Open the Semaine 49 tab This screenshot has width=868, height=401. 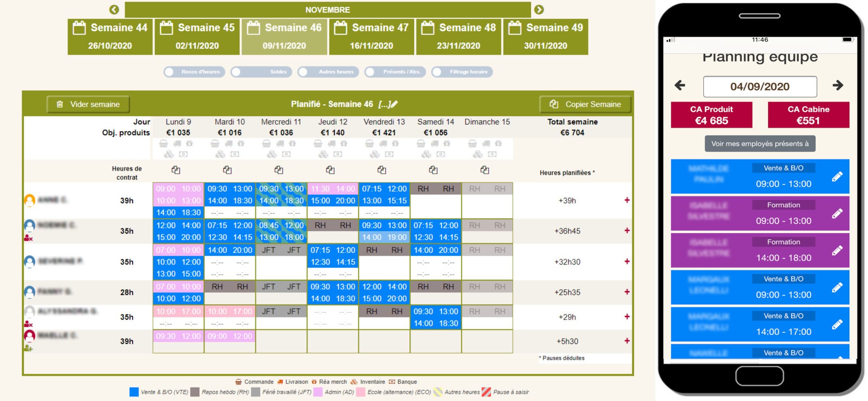click(546, 37)
